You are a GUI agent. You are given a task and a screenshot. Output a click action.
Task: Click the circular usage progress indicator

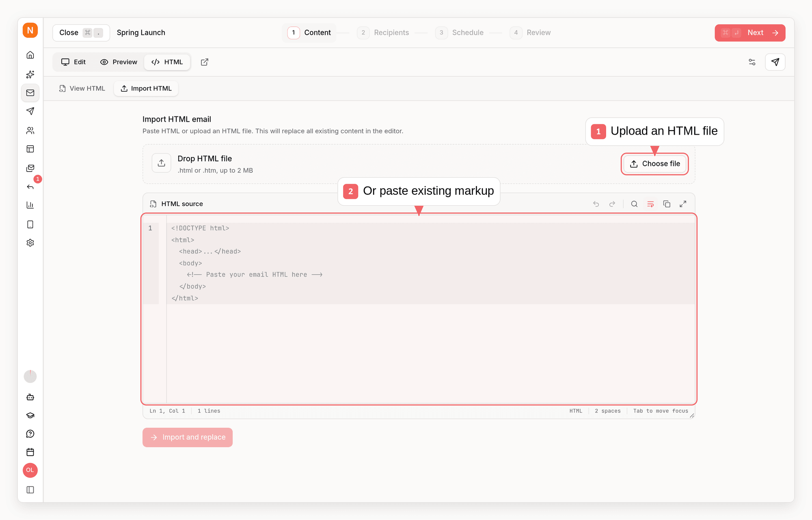[x=30, y=376]
